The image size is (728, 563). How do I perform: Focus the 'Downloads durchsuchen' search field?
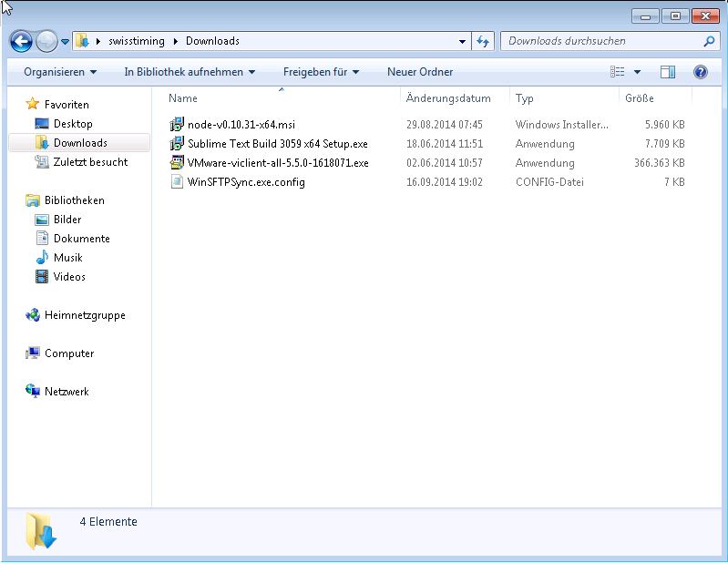pyautogui.click(x=603, y=41)
